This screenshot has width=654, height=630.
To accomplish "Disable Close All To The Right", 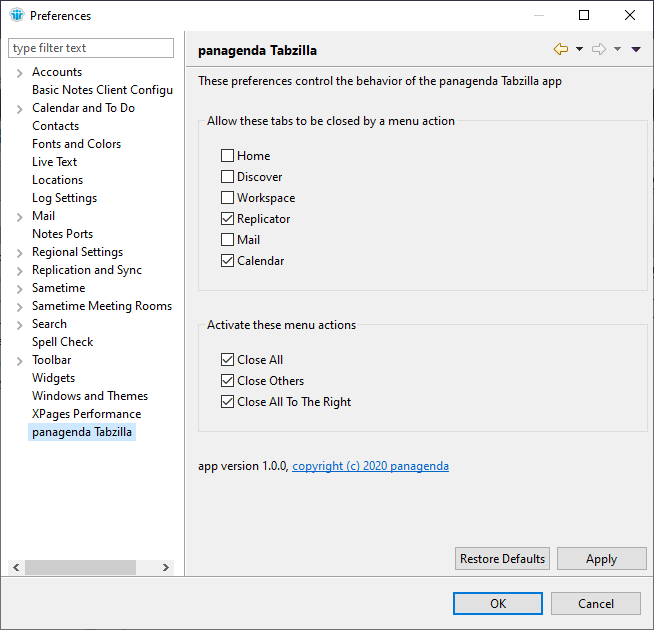I will (228, 402).
